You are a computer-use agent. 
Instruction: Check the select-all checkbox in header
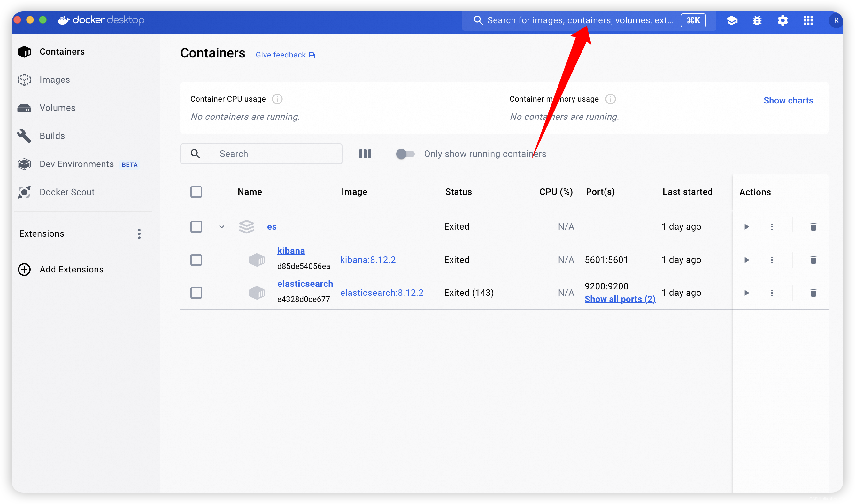(x=196, y=192)
